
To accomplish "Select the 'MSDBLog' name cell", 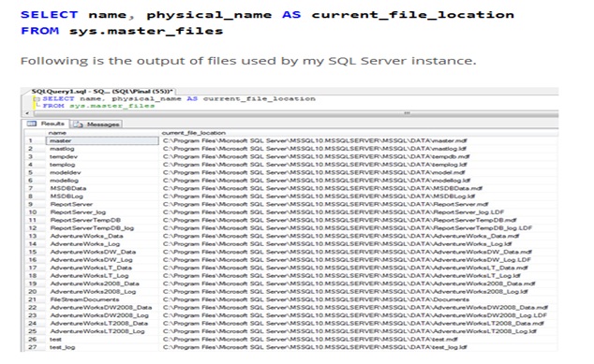I will coord(102,197).
